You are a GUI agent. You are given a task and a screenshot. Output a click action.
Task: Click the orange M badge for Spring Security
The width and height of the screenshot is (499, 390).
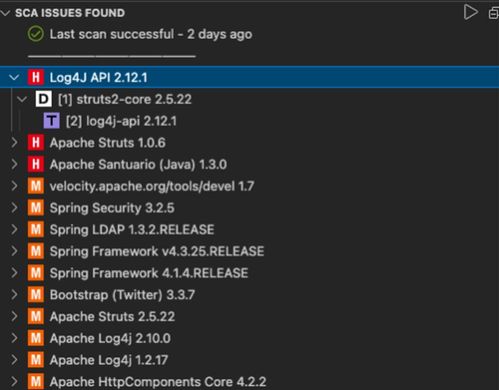[36, 208]
